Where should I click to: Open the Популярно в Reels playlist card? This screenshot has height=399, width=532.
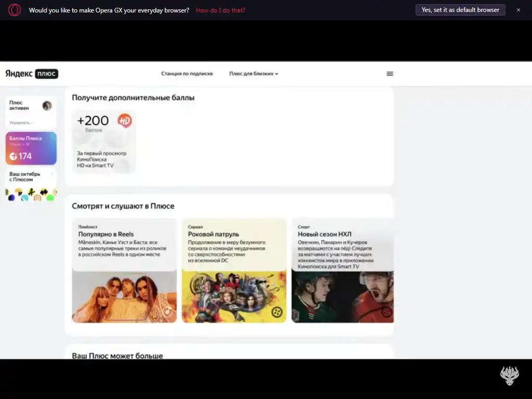tap(124, 270)
